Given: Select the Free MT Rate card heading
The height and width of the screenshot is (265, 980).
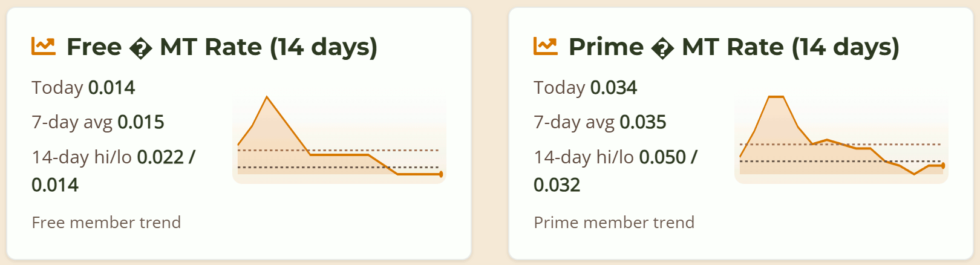Looking at the screenshot, I should (221, 47).
